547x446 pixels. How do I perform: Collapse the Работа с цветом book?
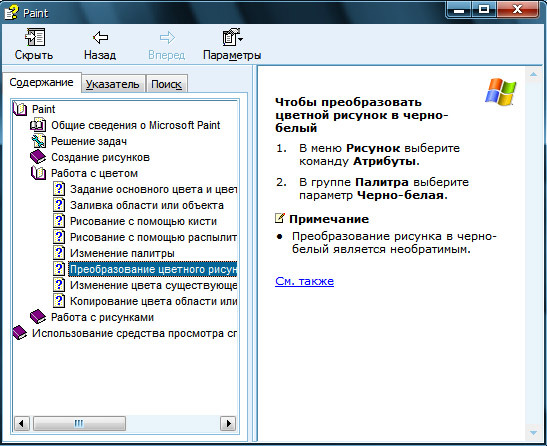click(38, 173)
